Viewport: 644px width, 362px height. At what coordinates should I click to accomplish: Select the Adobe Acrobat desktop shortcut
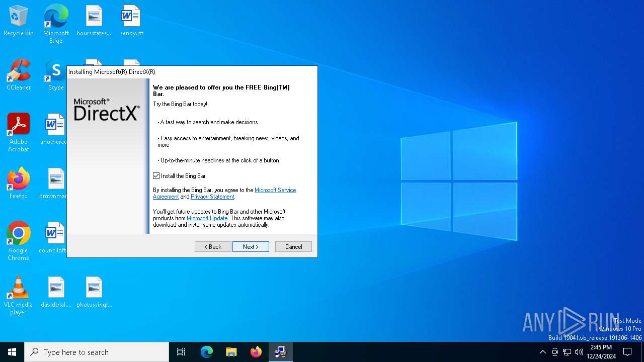tap(19, 133)
